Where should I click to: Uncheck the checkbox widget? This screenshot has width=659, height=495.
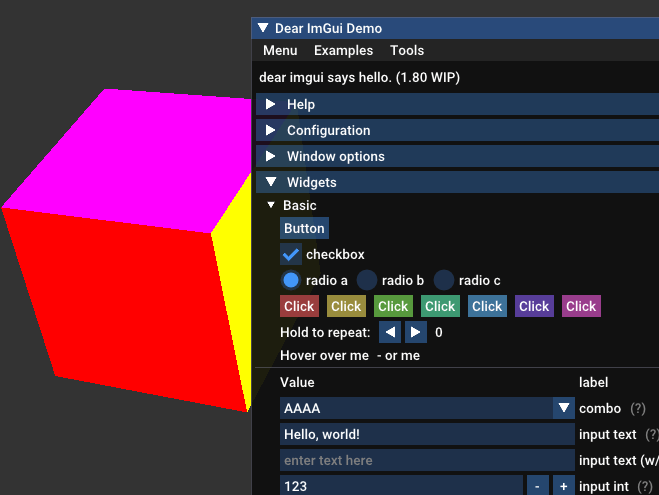click(x=291, y=254)
